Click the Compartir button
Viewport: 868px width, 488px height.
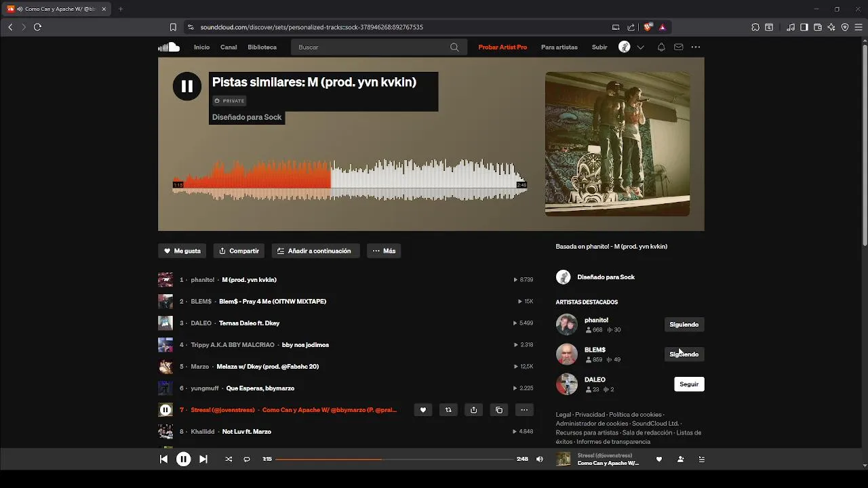tap(239, 251)
